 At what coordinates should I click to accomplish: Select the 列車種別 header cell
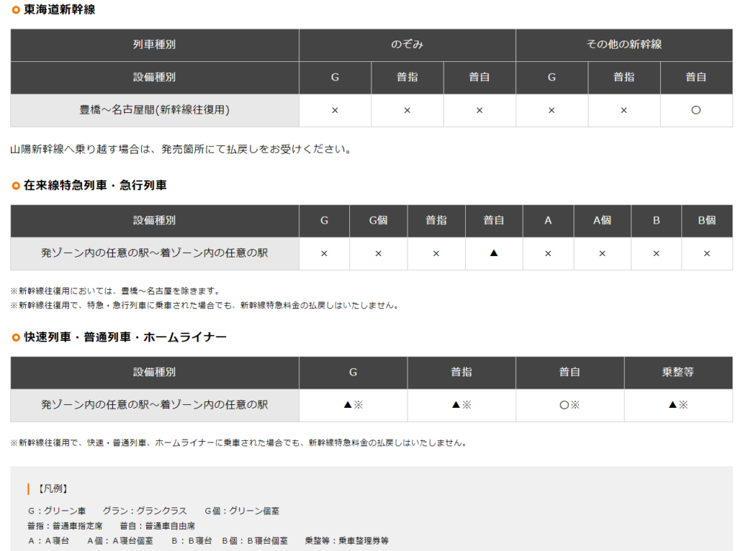point(154,45)
